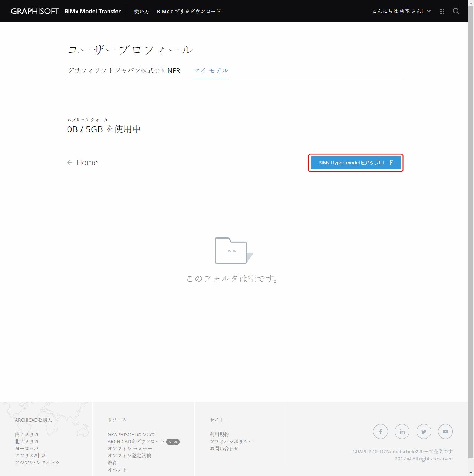Select the マイ モデル tab
The width and height of the screenshot is (474, 476).
[211, 70]
